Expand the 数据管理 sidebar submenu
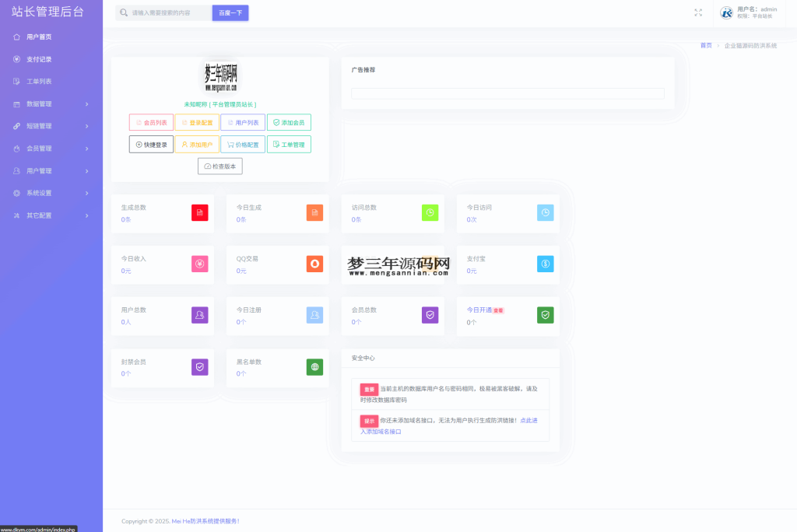The width and height of the screenshot is (797, 532). [x=51, y=103]
